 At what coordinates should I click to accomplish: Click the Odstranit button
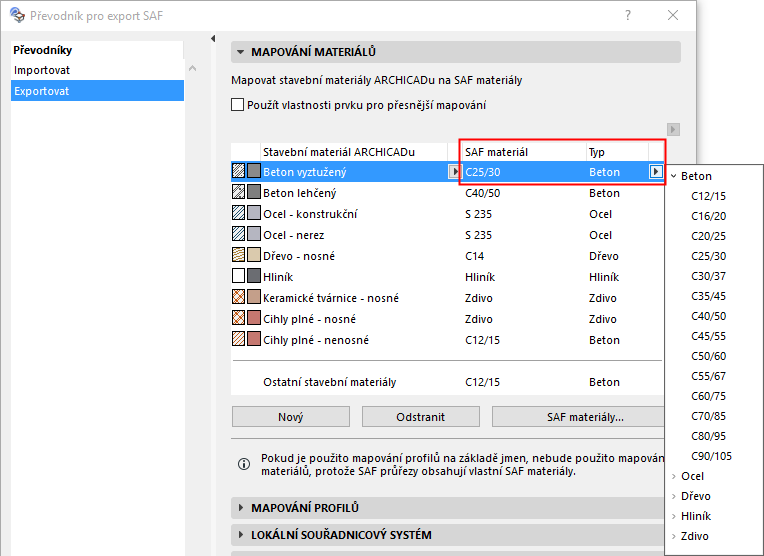pos(420,417)
